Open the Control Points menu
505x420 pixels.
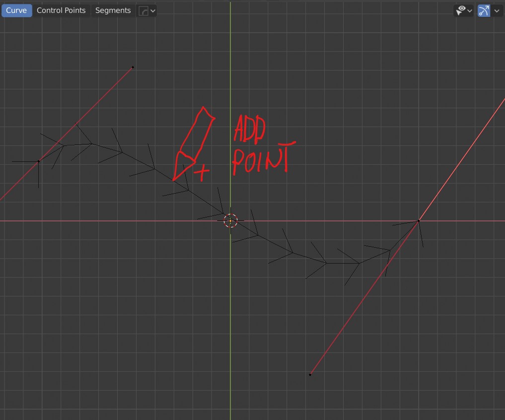pyautogui.click(x=61, y=10)
